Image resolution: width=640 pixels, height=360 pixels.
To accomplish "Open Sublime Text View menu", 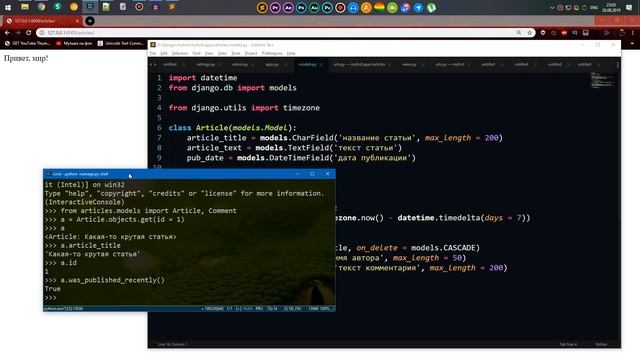I will [209, 53].
